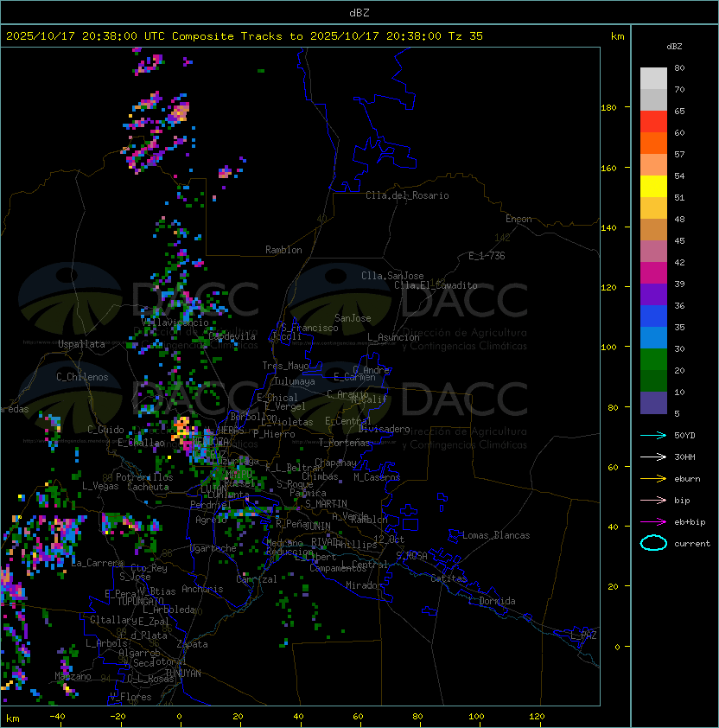This screenshot has width=719, height=728.
Task: Click the 'L_Dormida' map label
Action: [x=492, y=601]
